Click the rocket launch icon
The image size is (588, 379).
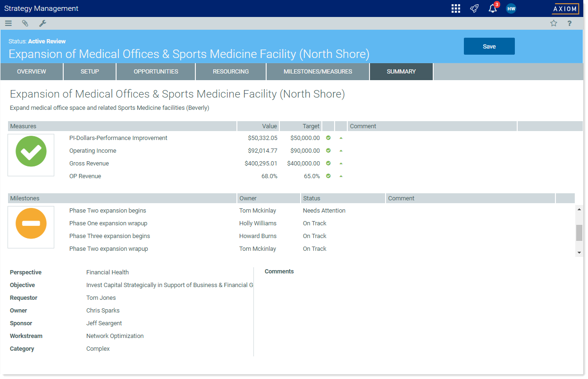click(x=474, y=8)
